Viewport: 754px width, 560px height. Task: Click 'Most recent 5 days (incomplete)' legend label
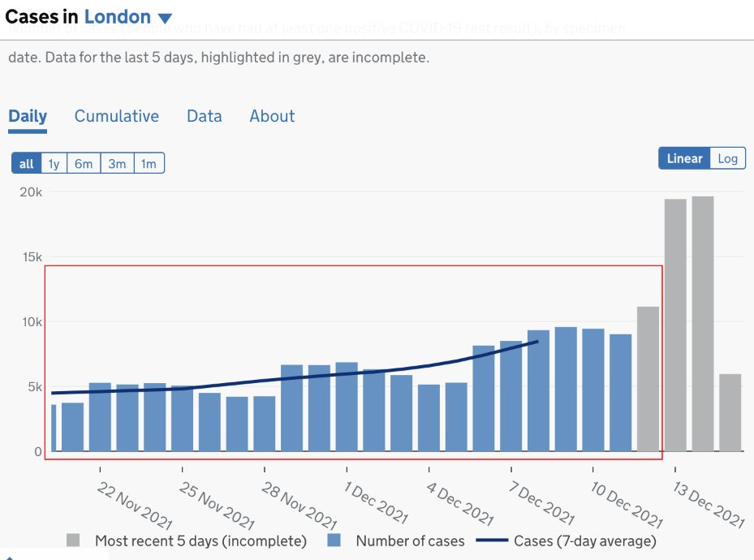click(200, 541)
